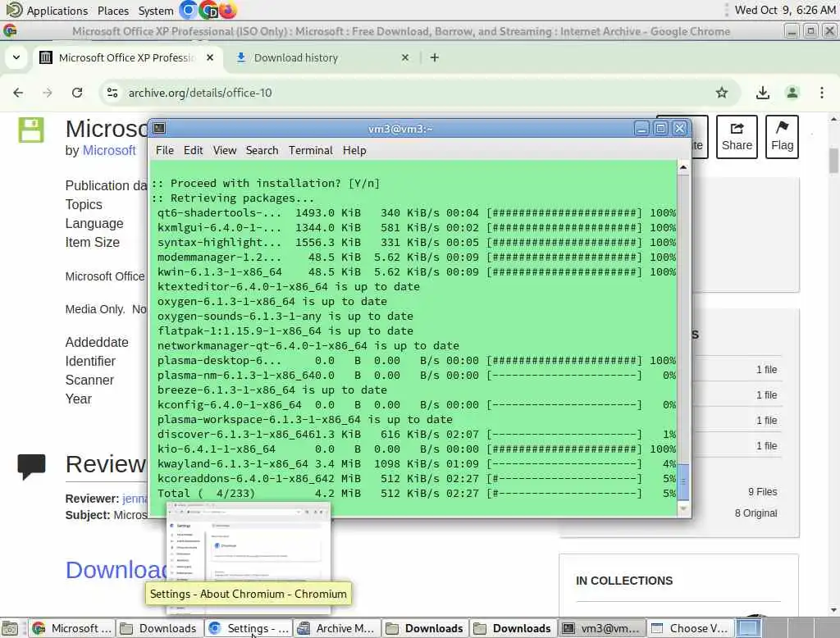
Task: Click the 8 Original link
Action: pyautogui.click(x=756, y=513)
